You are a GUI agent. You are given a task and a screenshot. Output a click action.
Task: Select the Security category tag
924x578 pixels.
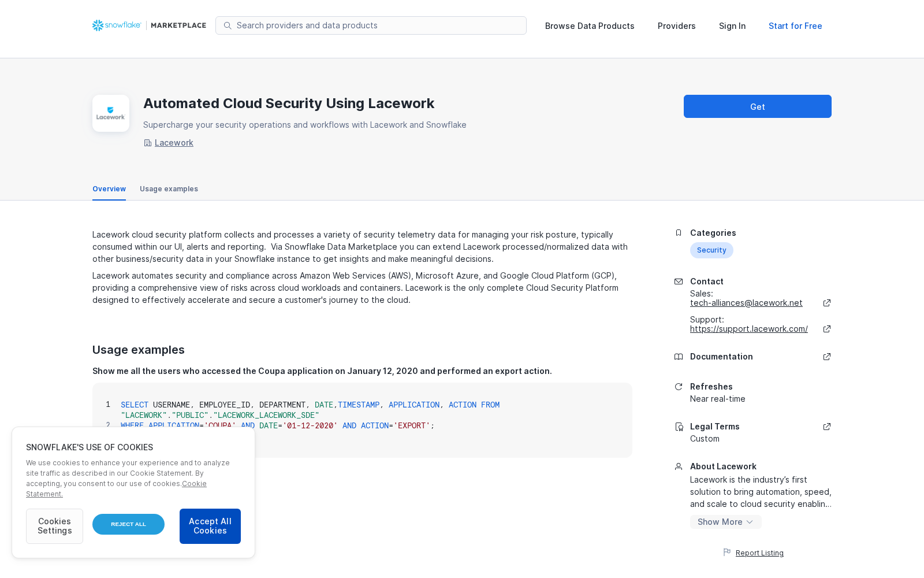click(711, 250)
